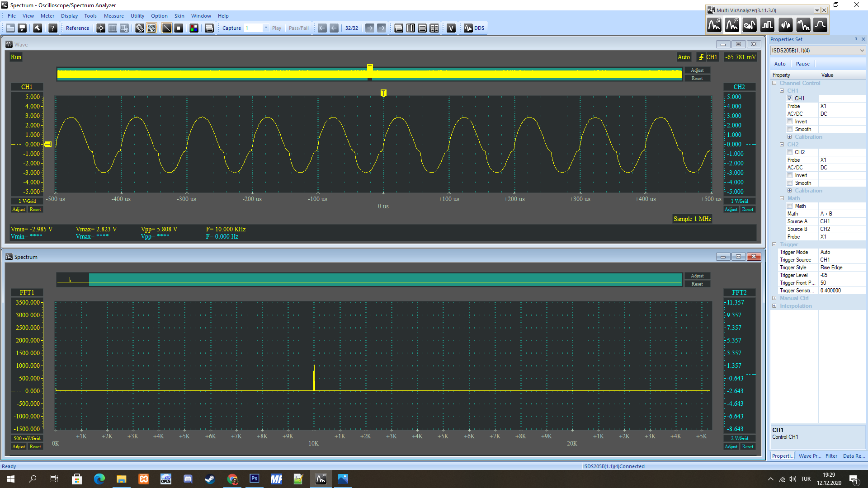Click the Reference toolbar button

(77, 28)
